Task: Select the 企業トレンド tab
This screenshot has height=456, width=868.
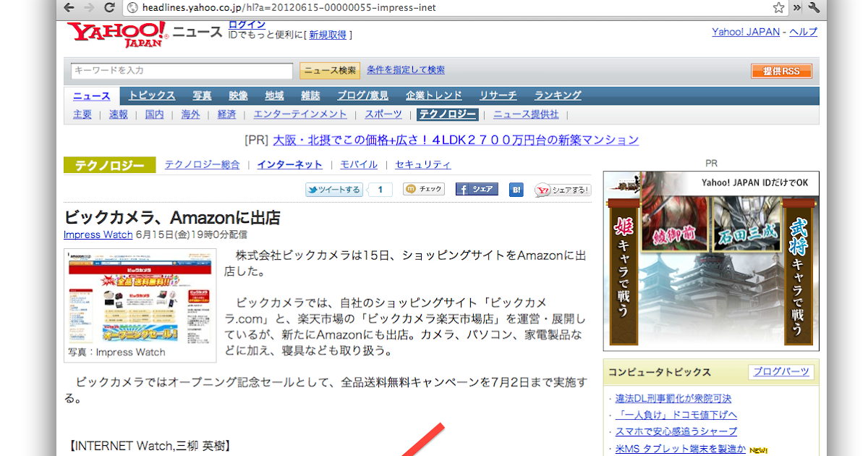Action: pos(434,96)
